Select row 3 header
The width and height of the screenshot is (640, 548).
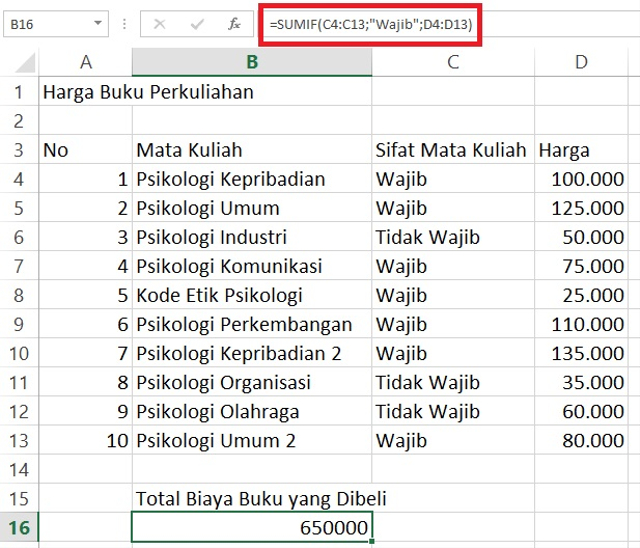click(19, 150)
